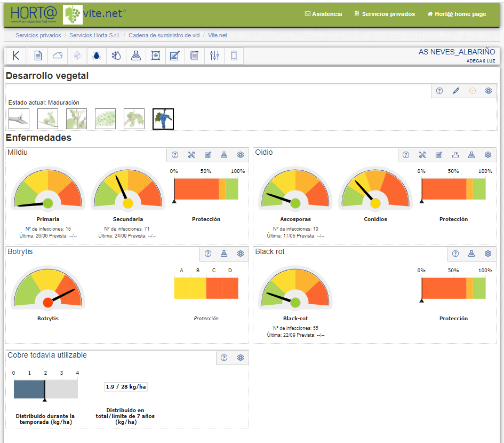
Task: Click the insect pests icon in toolbar
Action: click(97, 56)
